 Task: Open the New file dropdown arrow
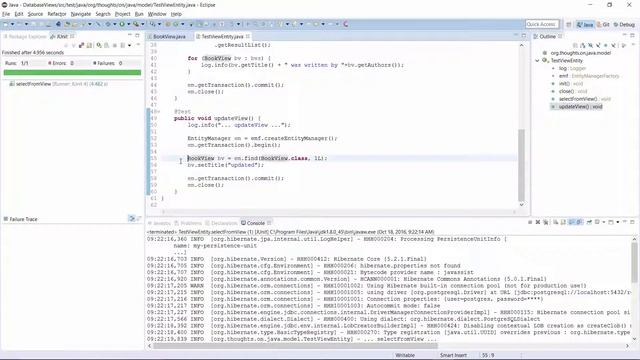pos(12,24)
